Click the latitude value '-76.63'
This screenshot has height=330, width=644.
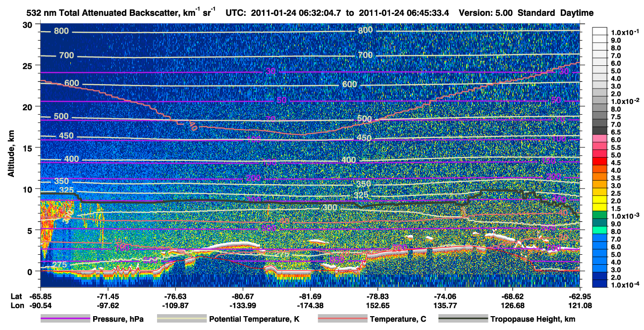(x=176, y=297)
